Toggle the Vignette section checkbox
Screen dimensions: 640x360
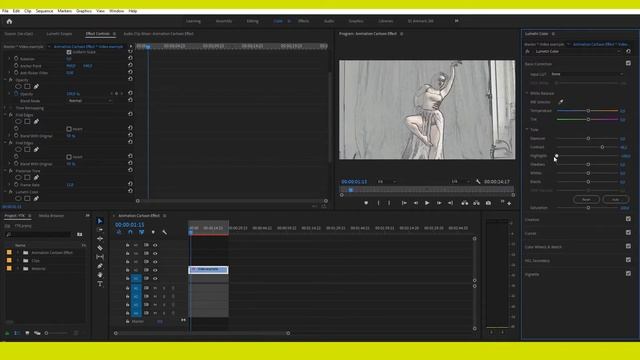pyautogui.click(x=628, y=273)
